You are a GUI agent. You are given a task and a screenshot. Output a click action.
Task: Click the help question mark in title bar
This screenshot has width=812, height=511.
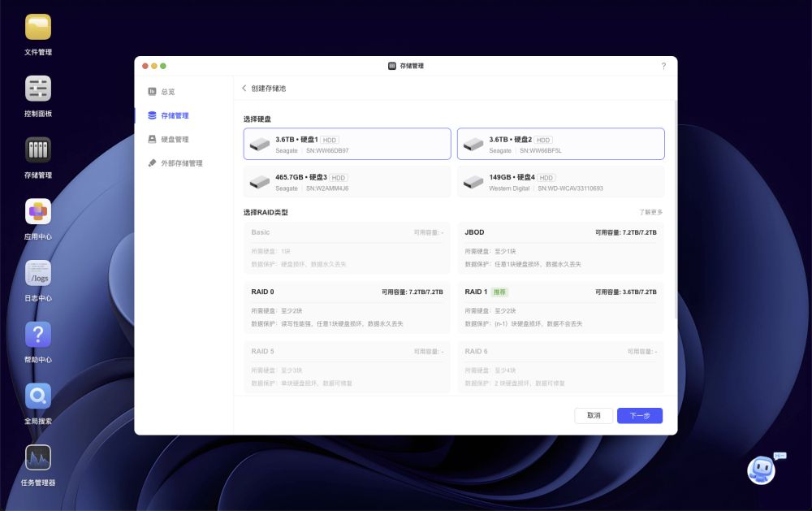pyautogui.click(x=663, y=66)
